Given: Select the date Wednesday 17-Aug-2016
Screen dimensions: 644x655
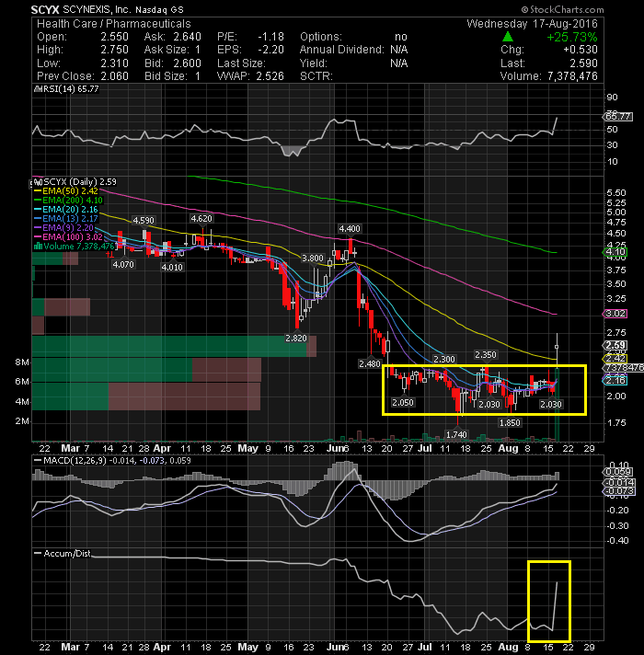Looking at the screenshot, I should click(532, 24).
